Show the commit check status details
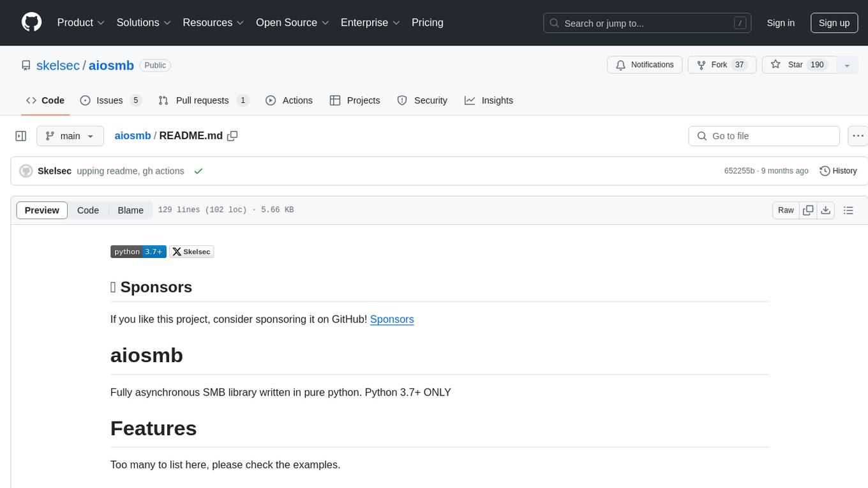 pos(198,171)
